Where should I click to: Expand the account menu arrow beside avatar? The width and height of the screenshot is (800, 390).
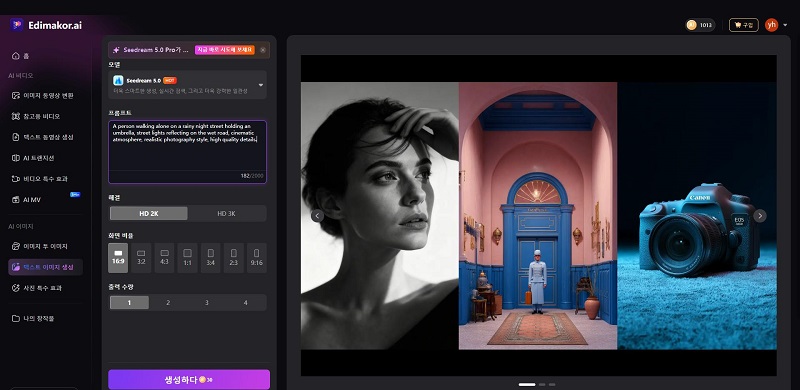[x=785, y=26]
